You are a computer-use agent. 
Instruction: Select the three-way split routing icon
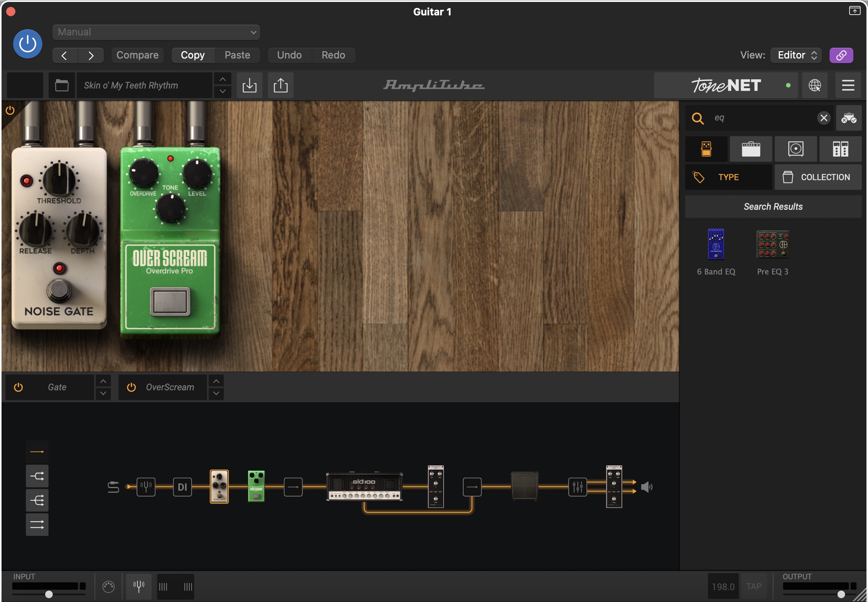pos(37,500)
